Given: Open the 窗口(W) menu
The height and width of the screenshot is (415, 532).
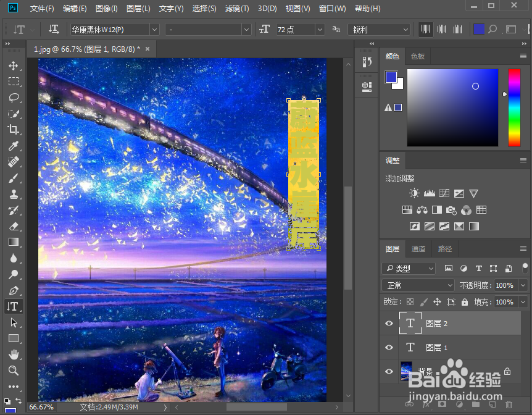Looking at the screenshot, I should tap(332, 9).
